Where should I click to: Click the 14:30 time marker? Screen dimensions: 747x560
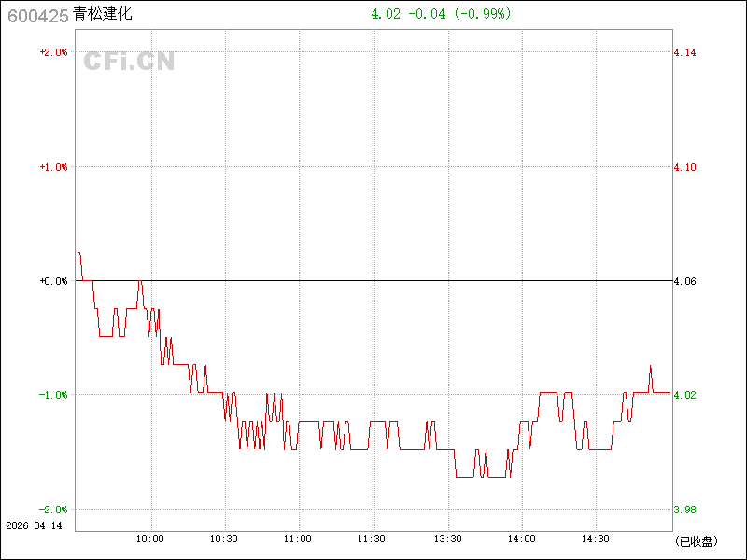pyautogui.click(x=596, y=539)
